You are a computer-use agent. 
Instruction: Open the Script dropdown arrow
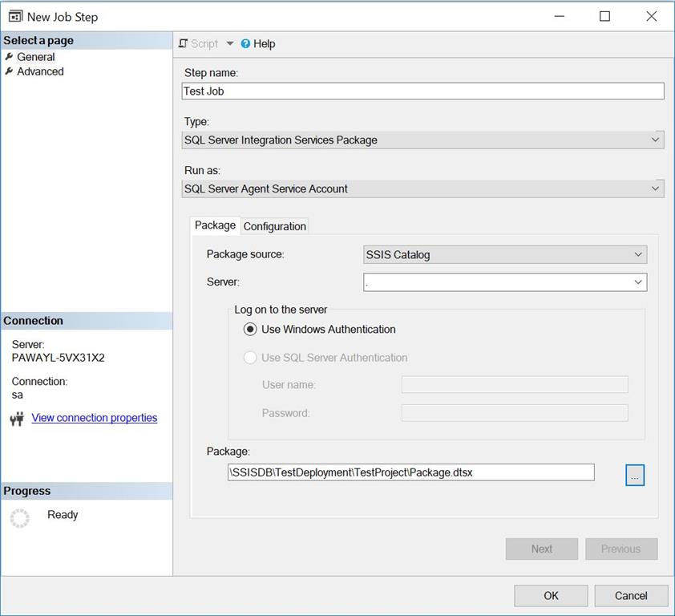point(230,43)
